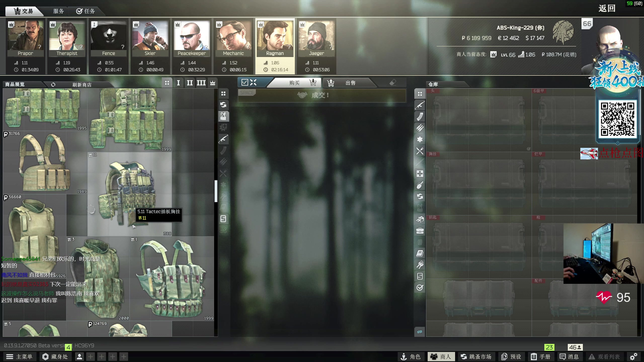
Task: Filter stash by weapons rifle icon
Action: click(420, 105)
